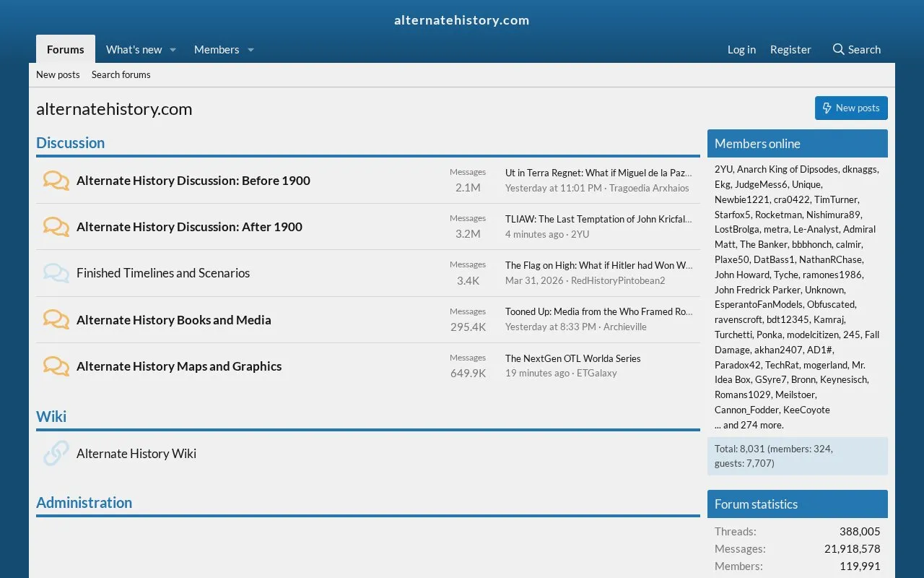This screenshot has width=924, height=578.
Task: Click the Log in link
Action: (x=741, y=49)
